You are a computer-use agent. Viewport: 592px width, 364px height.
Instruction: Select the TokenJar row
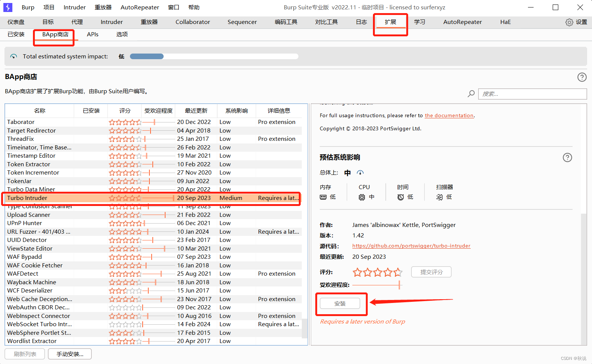point(154,181)
